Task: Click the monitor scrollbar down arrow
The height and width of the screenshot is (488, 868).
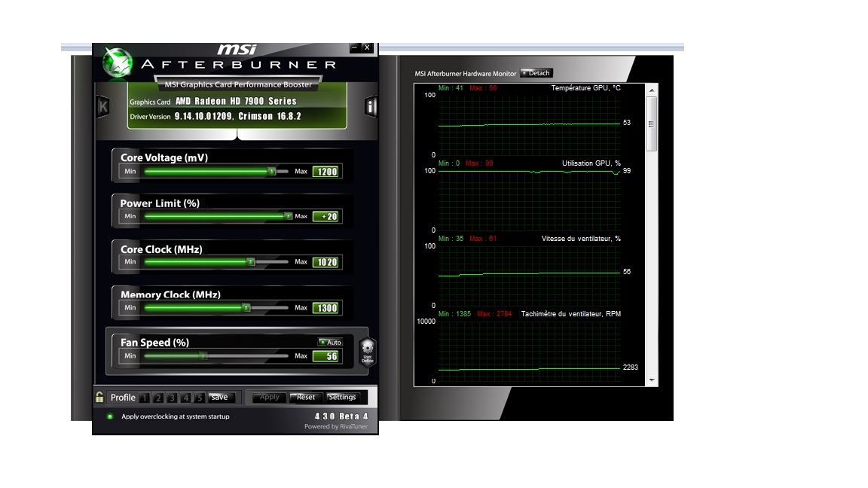Action: point(652,380)
